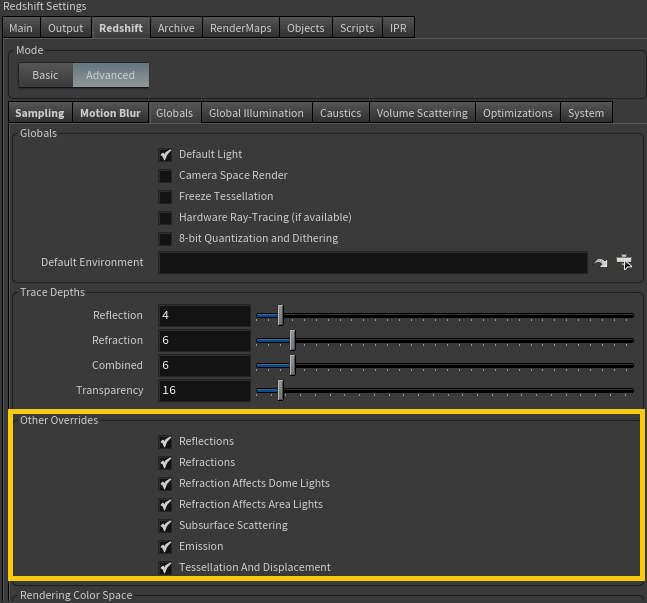The width and height of the screenshot is (647, 603).
Task: Untick Refraction Affects Dome Lights
Action: tap(166, 484)
